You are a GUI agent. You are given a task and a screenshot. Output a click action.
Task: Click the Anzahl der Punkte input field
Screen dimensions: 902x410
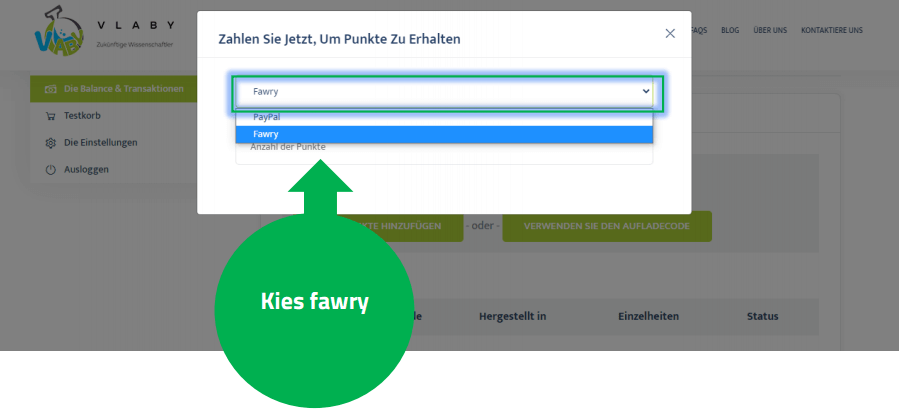pyautogui.click(x=444, y=152)
